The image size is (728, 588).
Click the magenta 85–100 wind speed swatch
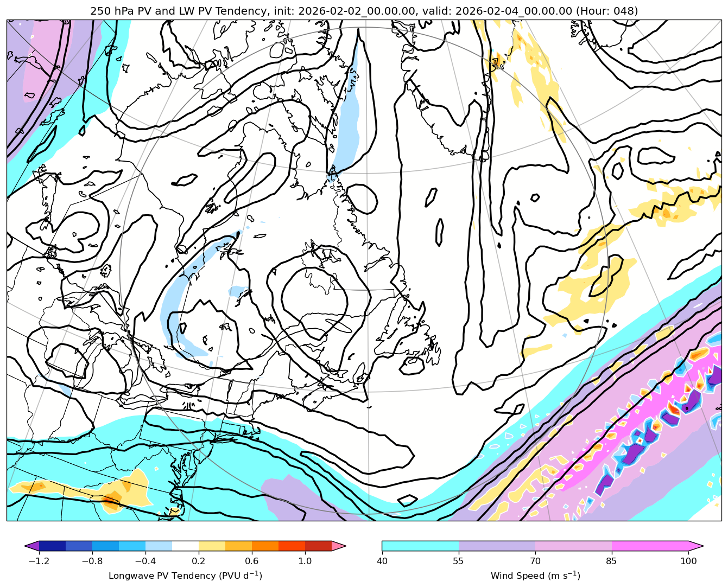tap(650, 546)
